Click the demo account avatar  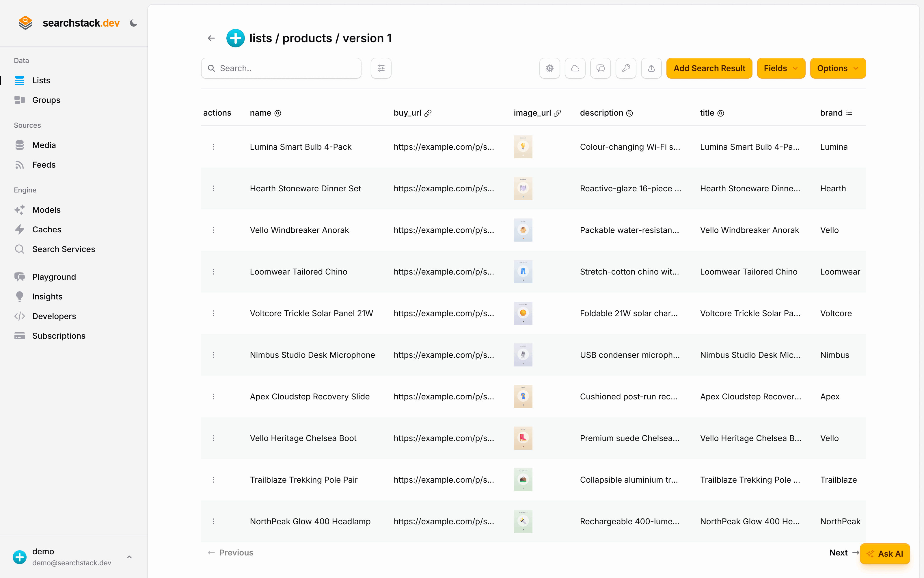click(19, 557)
